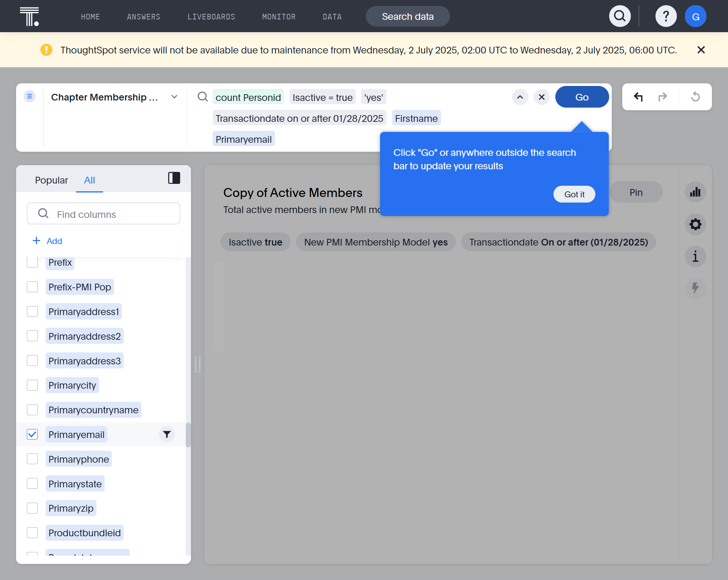Open the Monitor menu
The image size is (728, 580).
279,17
